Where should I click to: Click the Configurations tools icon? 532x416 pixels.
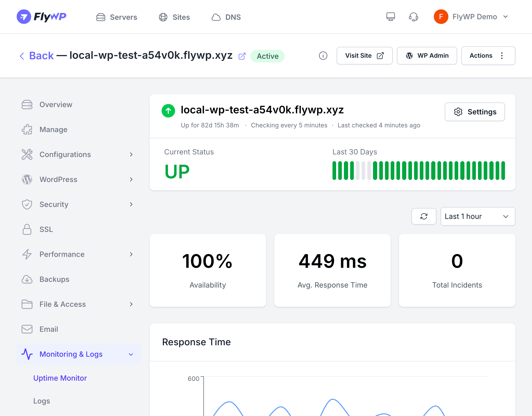(x=27, y=154)
